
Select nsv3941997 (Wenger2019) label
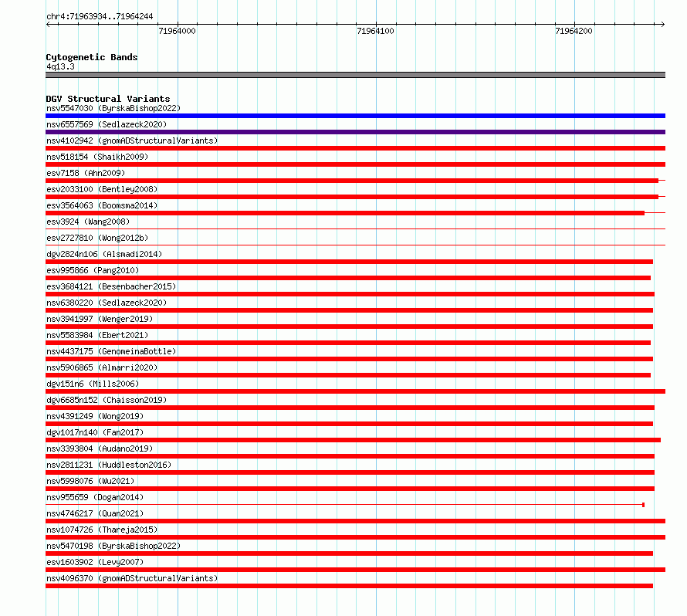100,319
